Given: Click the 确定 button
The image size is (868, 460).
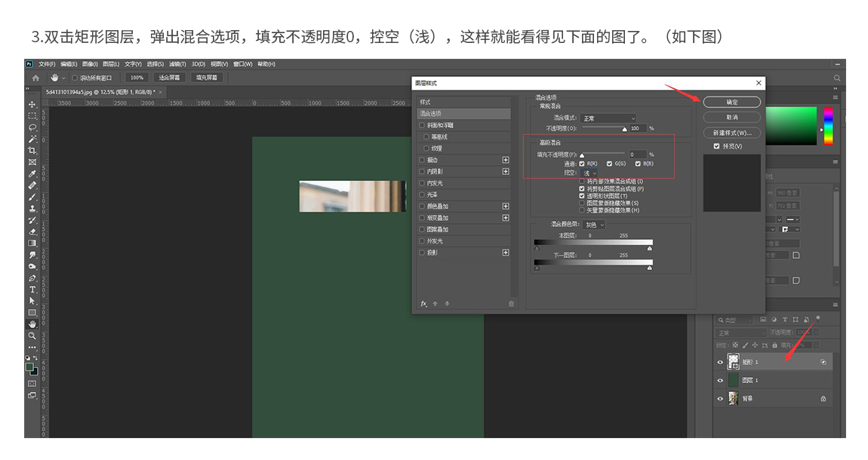Looking at the screenshot, I should (x=731, y=102).
